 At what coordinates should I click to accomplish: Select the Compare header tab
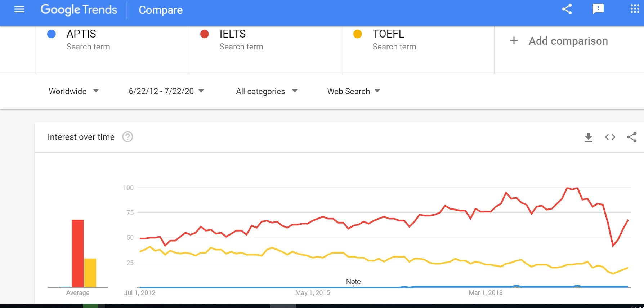161,10
